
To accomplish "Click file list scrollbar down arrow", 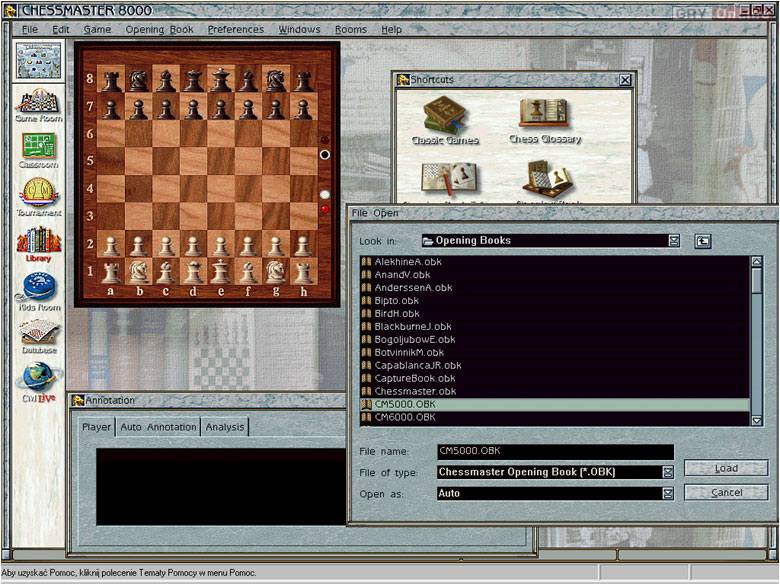I will [757, 421].
